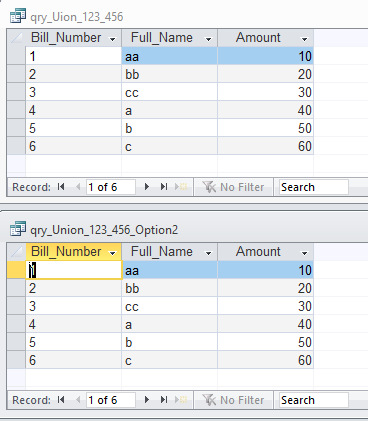The height and width of the screenshot is (421, 368).
Task: Go to first record in Option2 query
Action: [x=61, y=400]
